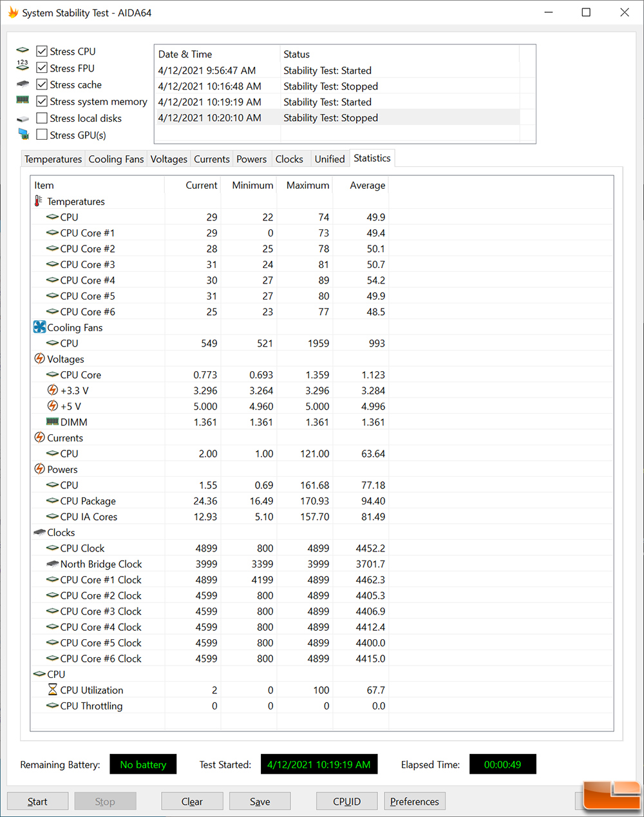Toggle the Stress cache checkbox

[x=42, y=84]
